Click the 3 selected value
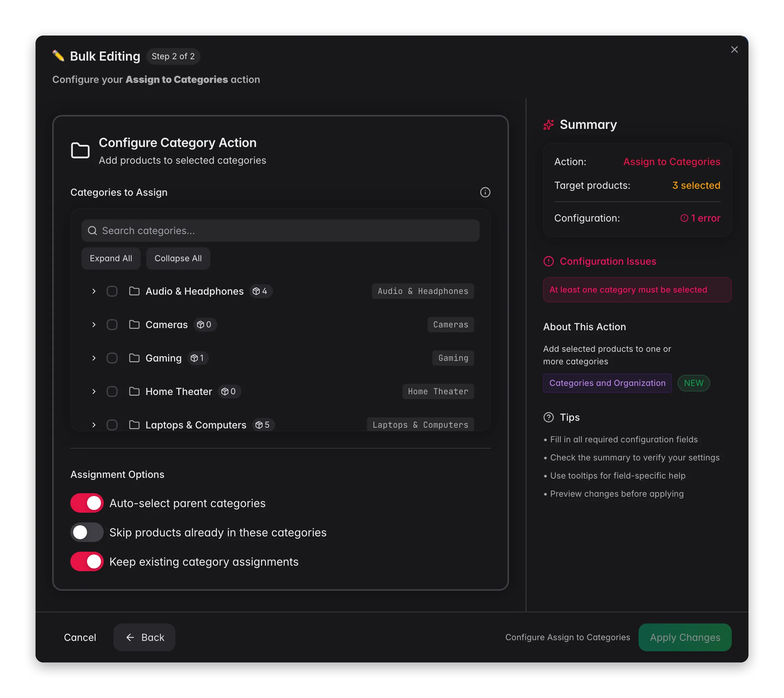 coord(696,185)
